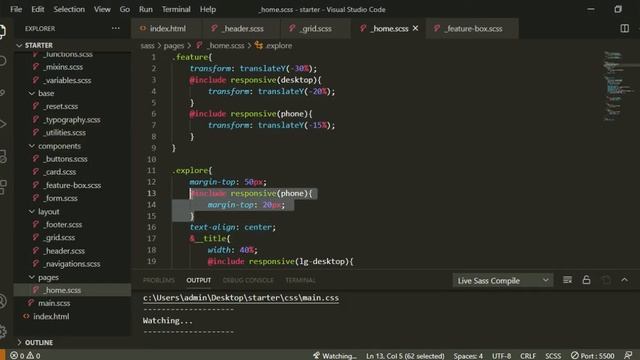
Task: Open the Selection menu
Action: tap(69, 9)
